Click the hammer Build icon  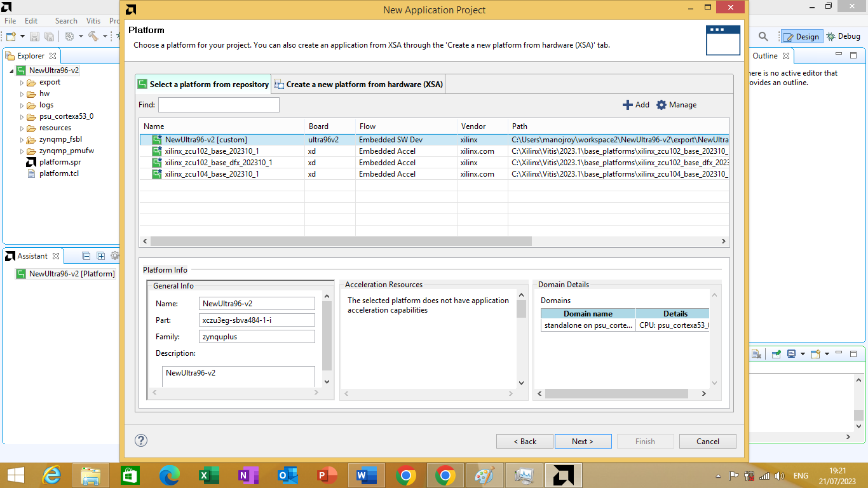pyautogui.click(x=93, y=37)
